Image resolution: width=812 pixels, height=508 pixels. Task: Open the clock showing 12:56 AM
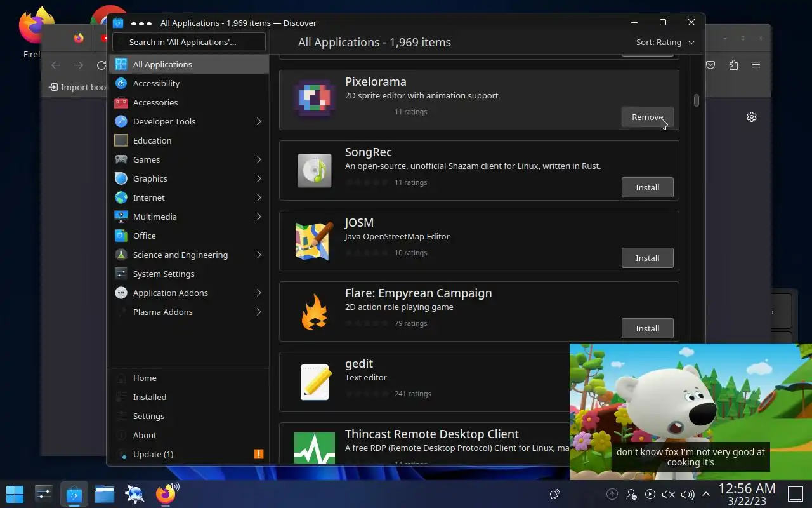[747, 494]
